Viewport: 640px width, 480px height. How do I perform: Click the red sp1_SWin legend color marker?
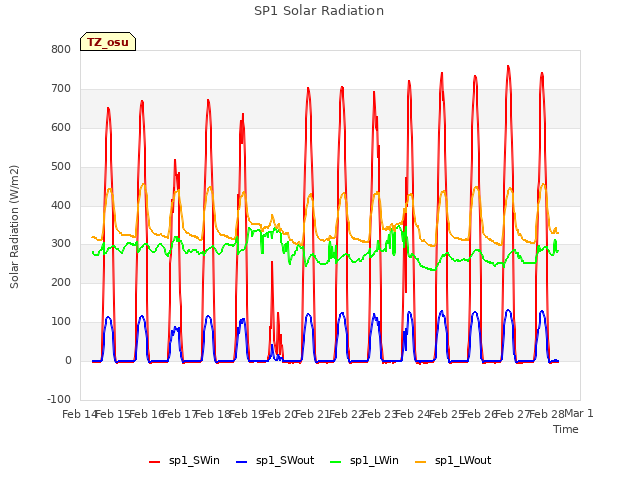coord(154,461)
